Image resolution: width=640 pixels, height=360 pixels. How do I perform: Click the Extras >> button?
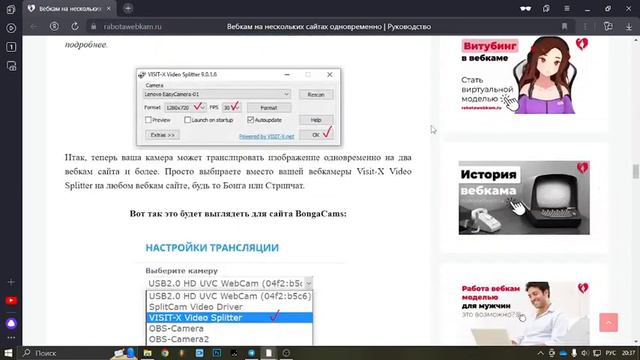click(x=162, y=135)
